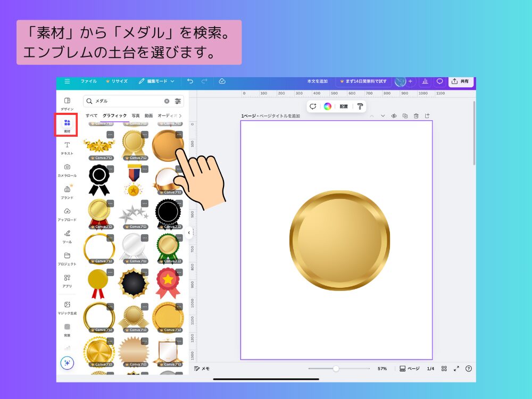Open the ファイル menu
532x399 pixels.
pos(89,81)
